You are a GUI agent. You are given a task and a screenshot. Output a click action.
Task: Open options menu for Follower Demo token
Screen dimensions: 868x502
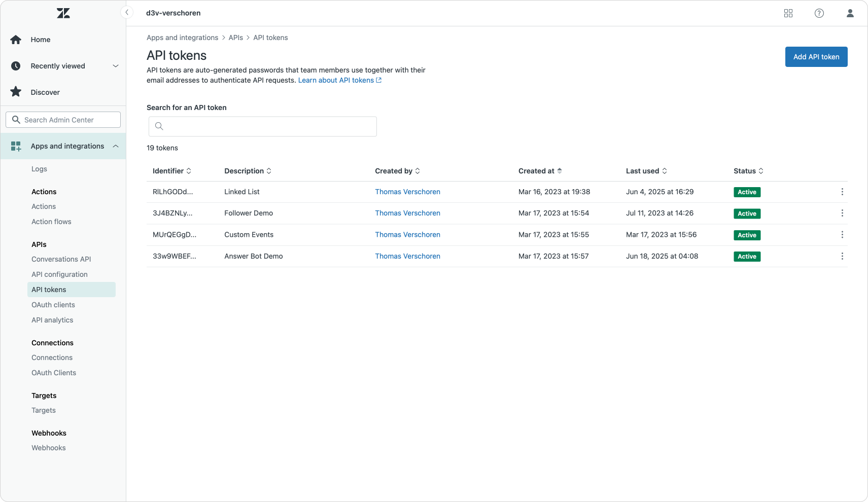(842, 213)
